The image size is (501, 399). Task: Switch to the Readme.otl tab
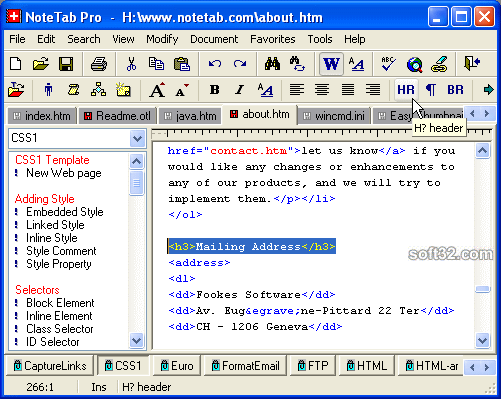click(x=117, y=116)
